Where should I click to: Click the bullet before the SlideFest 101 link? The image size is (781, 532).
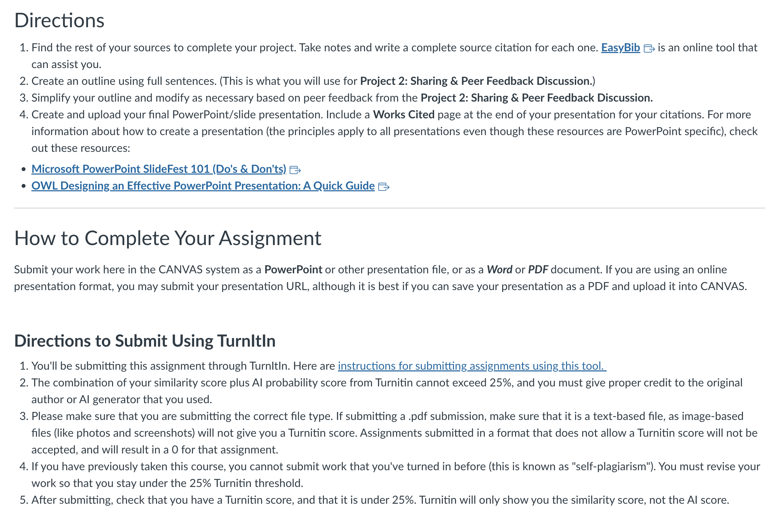(x=24, y=170)
